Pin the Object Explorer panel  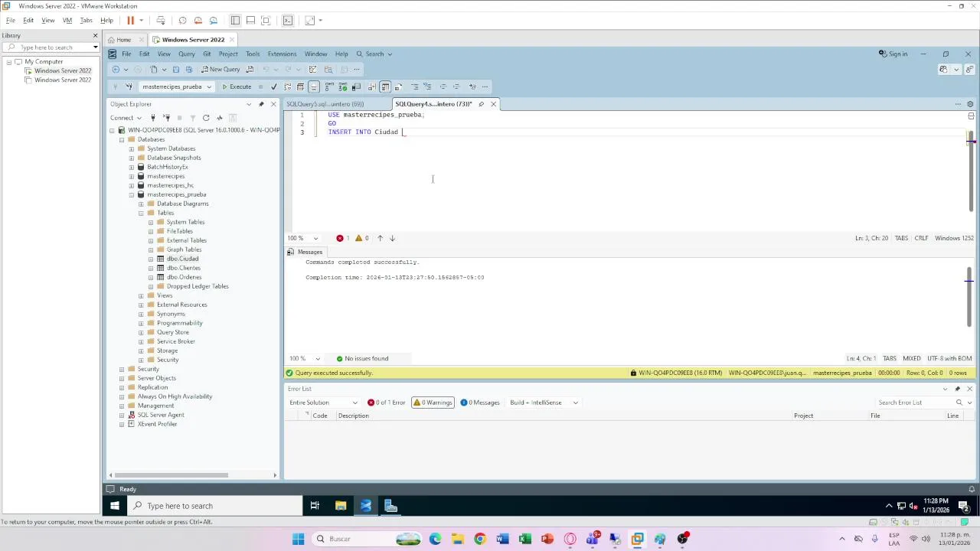[x=261, y=104]
